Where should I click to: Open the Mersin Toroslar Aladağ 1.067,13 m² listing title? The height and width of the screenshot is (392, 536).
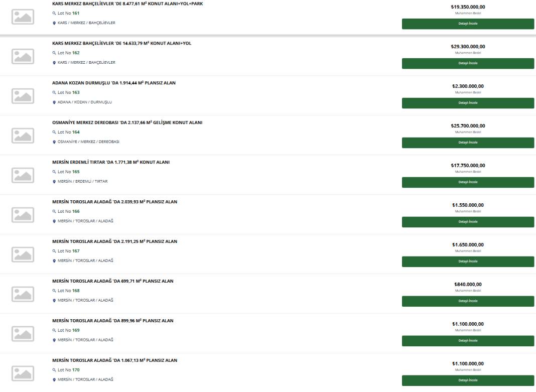[x=114, y=360]
